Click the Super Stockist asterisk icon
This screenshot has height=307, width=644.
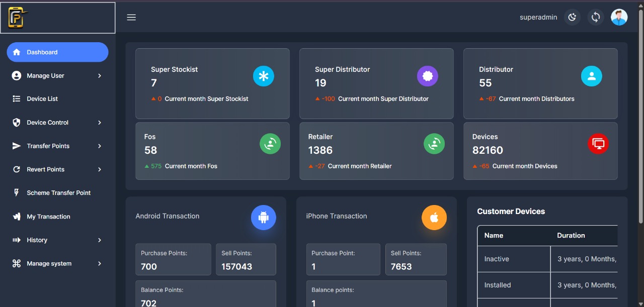point(264,76)
